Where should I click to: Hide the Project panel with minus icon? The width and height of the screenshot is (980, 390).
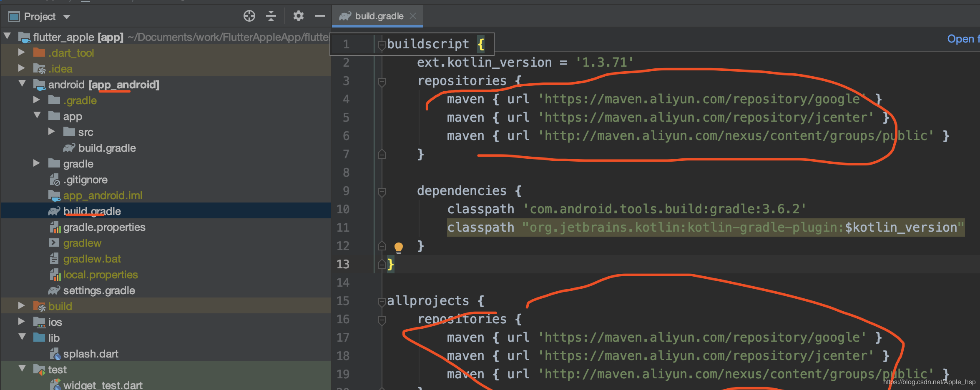tap(320, 16)
